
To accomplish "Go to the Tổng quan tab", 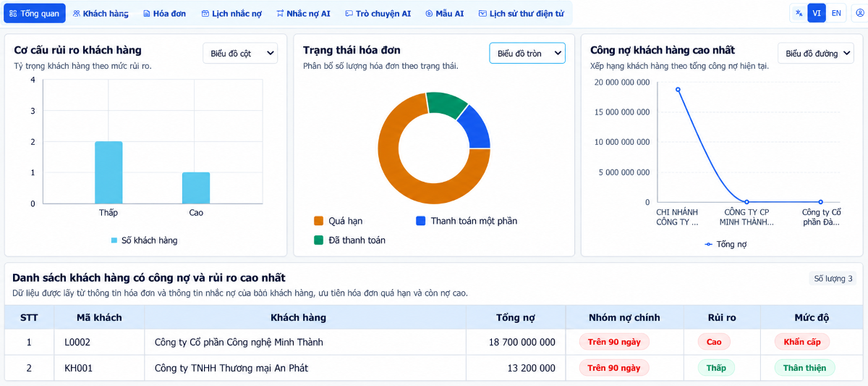I will 34,13.
